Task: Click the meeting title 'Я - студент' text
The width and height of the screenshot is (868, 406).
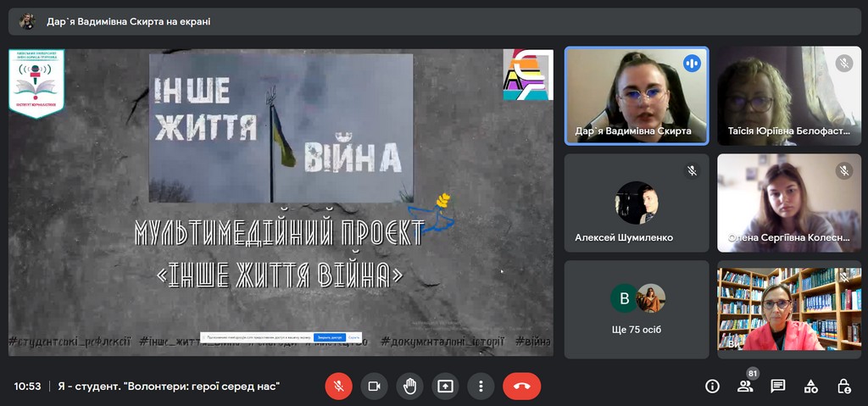Action: click(x=169, y=387)
